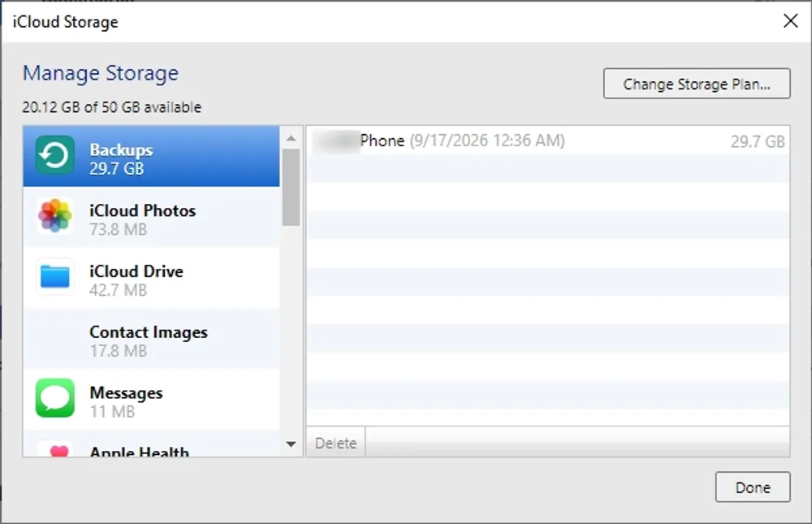This screenshot has width=812, height=524.
Task: Click the iCloud Drive folder icon
Action: (x=55, y=276)
